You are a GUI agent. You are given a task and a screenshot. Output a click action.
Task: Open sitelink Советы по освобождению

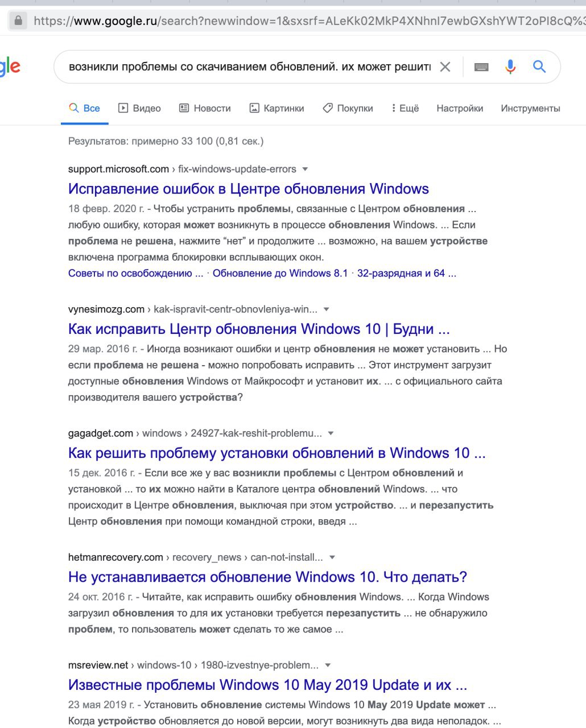click(135, 273)
